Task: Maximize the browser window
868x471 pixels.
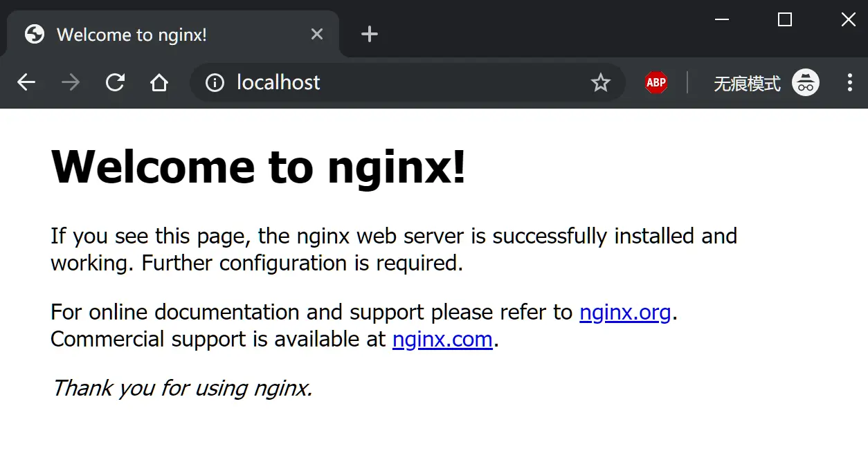Action: pyautogui.click(x=784, y=19)
